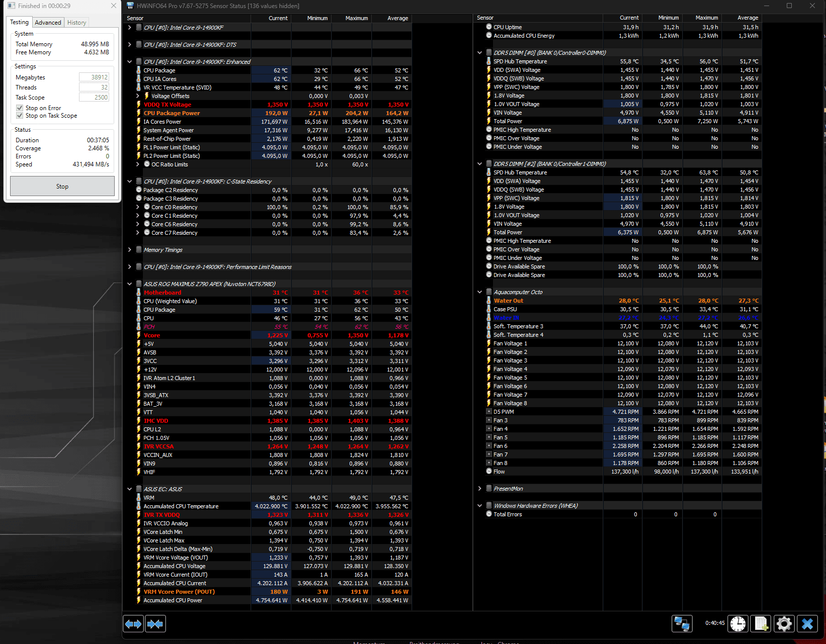Expand the Voltage Offsets row
This screenshot has width=826, height=644.
137,96
